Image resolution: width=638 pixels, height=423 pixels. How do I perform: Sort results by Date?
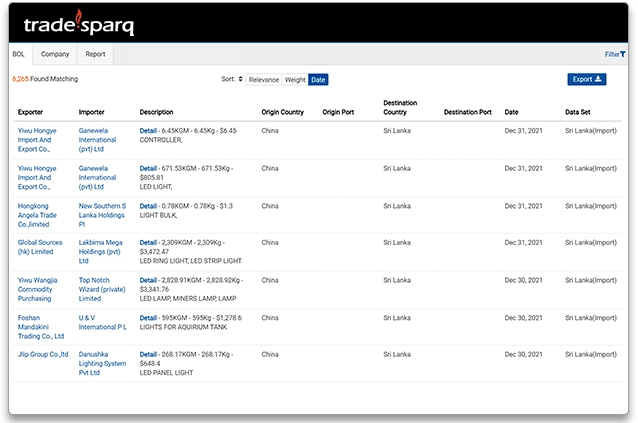[318, 80]
